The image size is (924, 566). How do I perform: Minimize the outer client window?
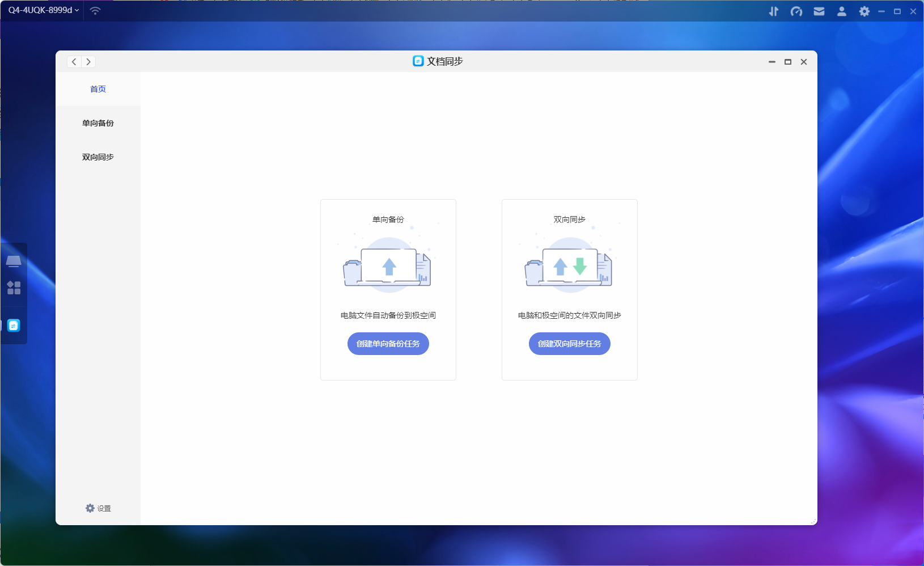(881, 11)
